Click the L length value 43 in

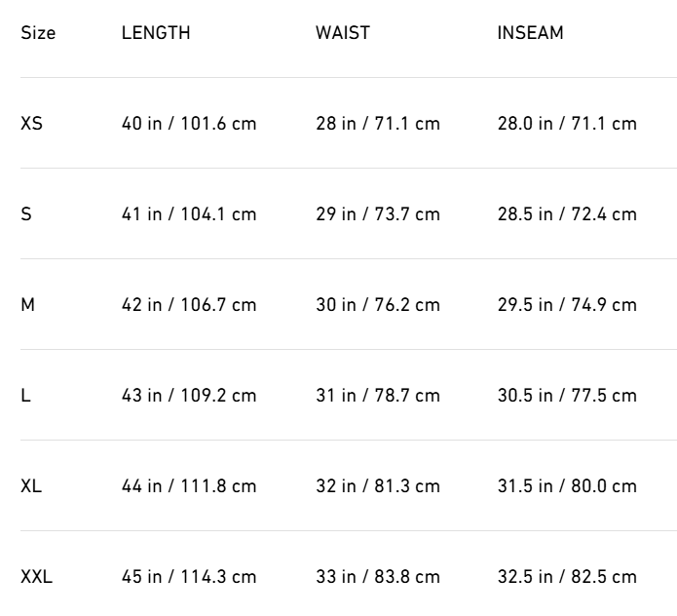point(189,396)
